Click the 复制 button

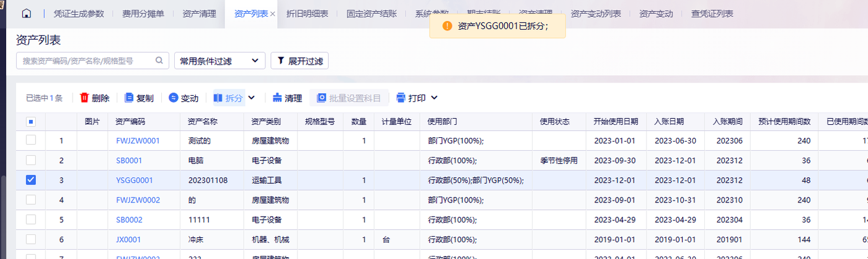[139, 98]
